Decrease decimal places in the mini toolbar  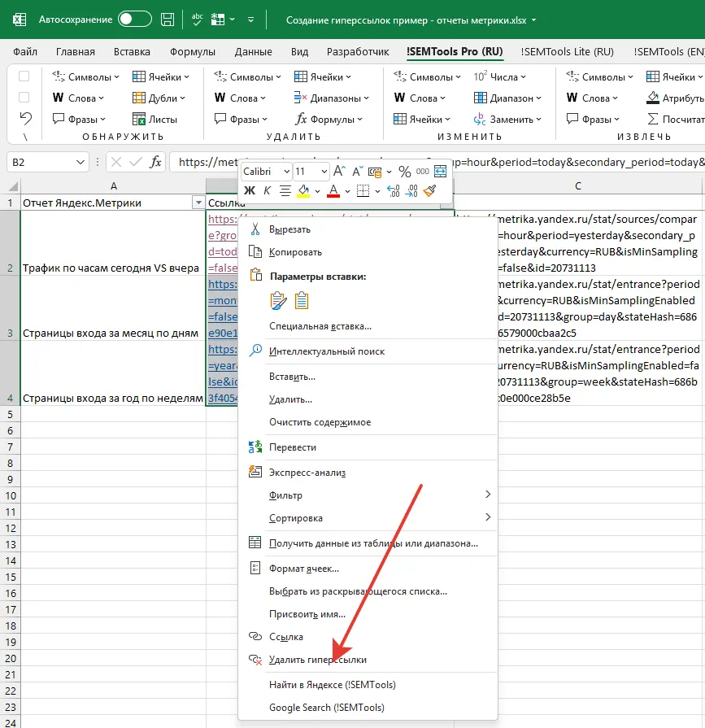tap(411, 190)
